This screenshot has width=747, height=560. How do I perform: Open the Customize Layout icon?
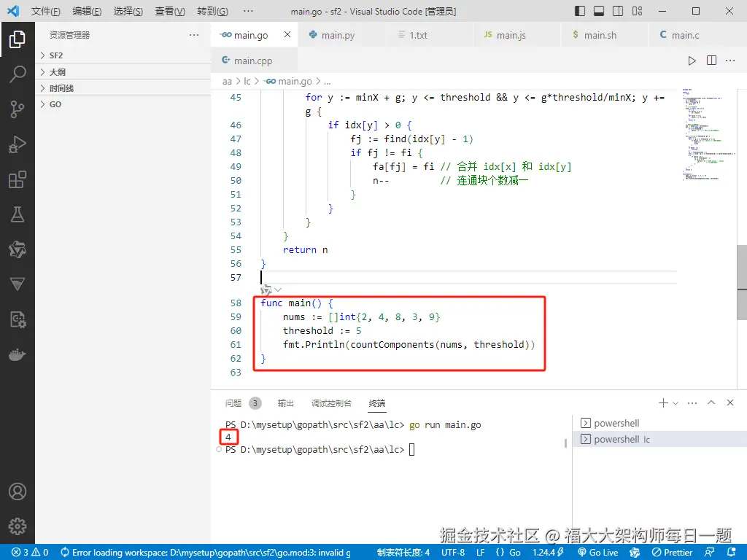pos(637,11)
